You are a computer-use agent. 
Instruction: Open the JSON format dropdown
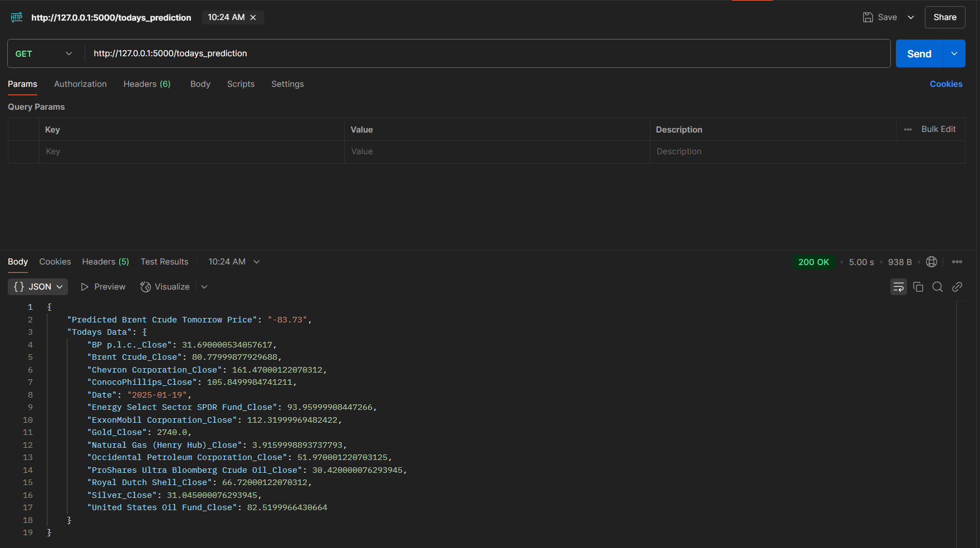point(38,287)
